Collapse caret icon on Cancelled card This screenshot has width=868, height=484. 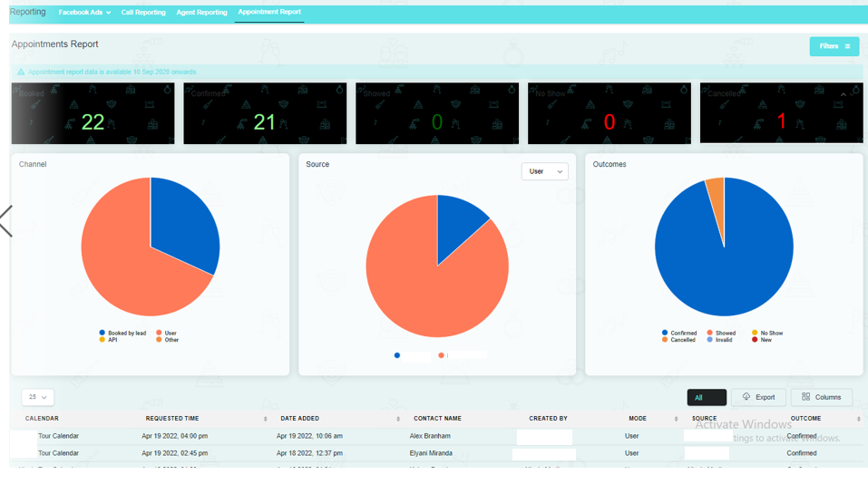pos(844,94)
